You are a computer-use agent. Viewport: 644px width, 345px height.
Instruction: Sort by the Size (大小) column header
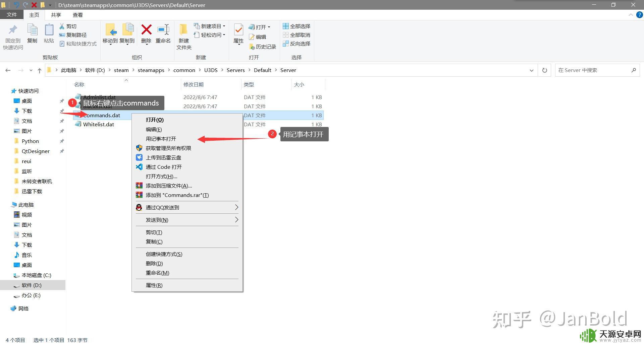(x=299, y=85)
